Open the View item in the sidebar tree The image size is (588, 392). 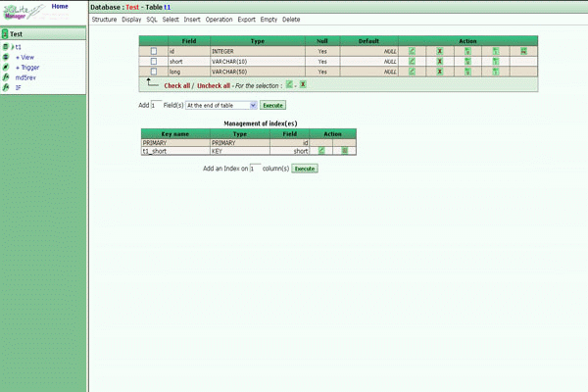click(x=26, y=57)
